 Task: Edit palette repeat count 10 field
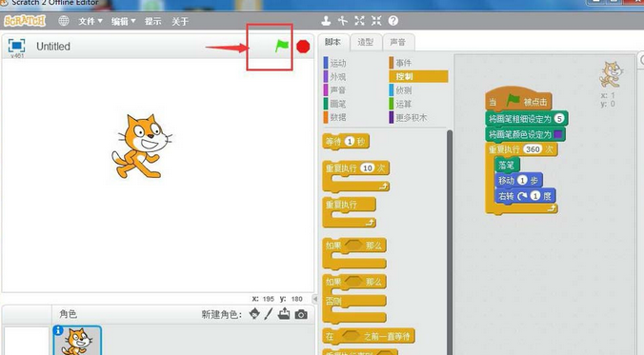(367, 168)
